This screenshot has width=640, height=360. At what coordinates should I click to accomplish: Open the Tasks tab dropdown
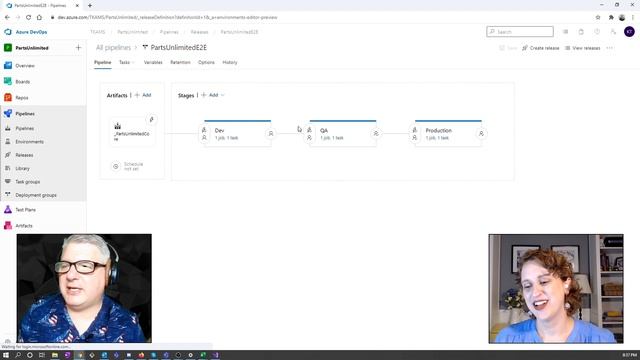pos(127,62)
